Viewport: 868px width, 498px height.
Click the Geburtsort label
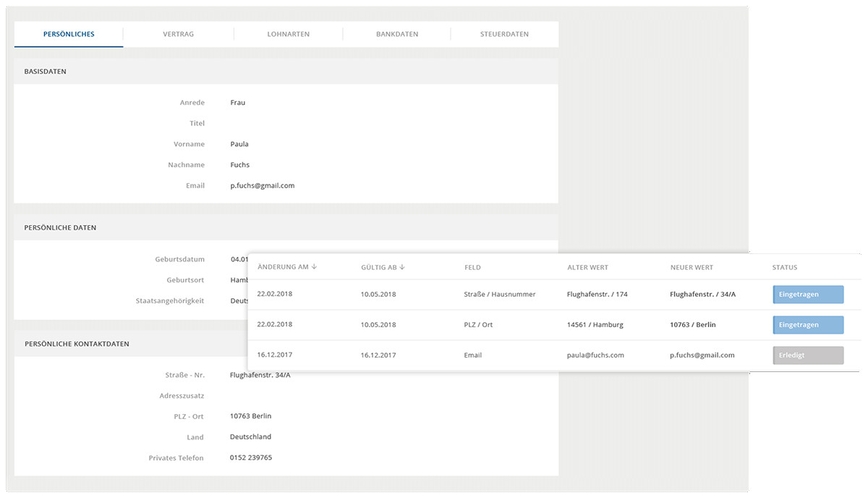tap(186, 280)
